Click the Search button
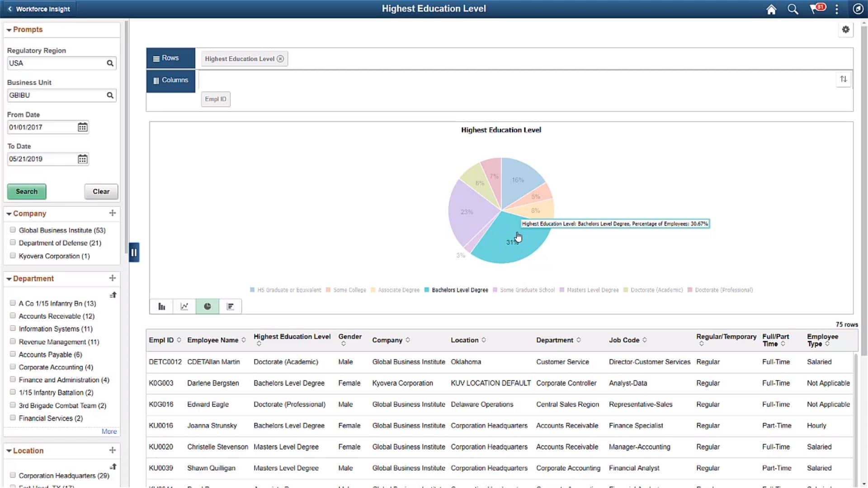 tap(26, 191)
